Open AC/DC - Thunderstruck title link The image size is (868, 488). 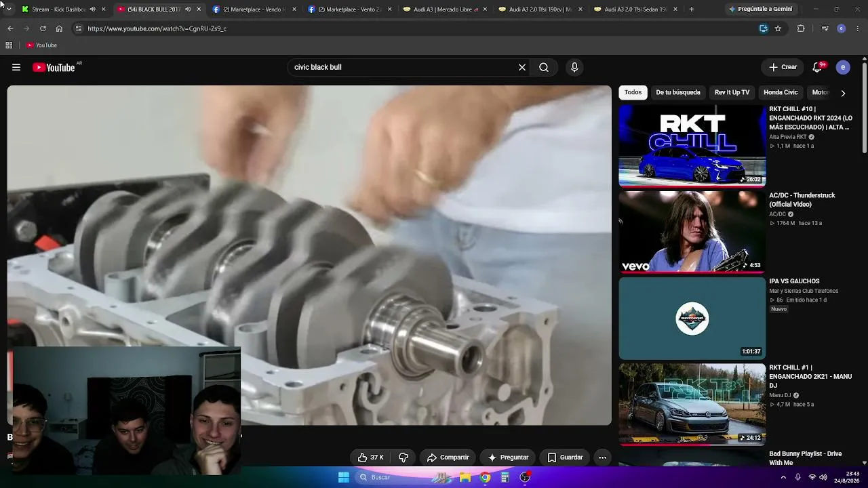coord(802,200)
